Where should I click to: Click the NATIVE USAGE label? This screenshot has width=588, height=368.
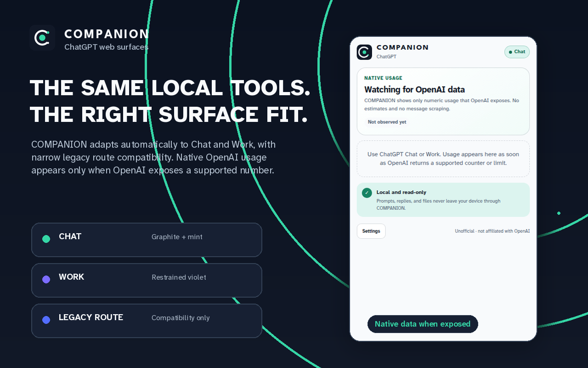[383, 78]
